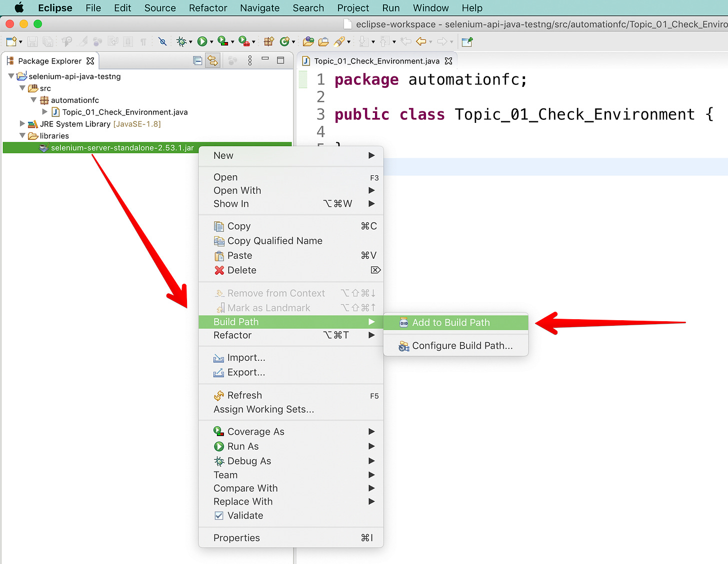
Task: Click the Debug bug icon in toolbar
Action: point(181,42)
